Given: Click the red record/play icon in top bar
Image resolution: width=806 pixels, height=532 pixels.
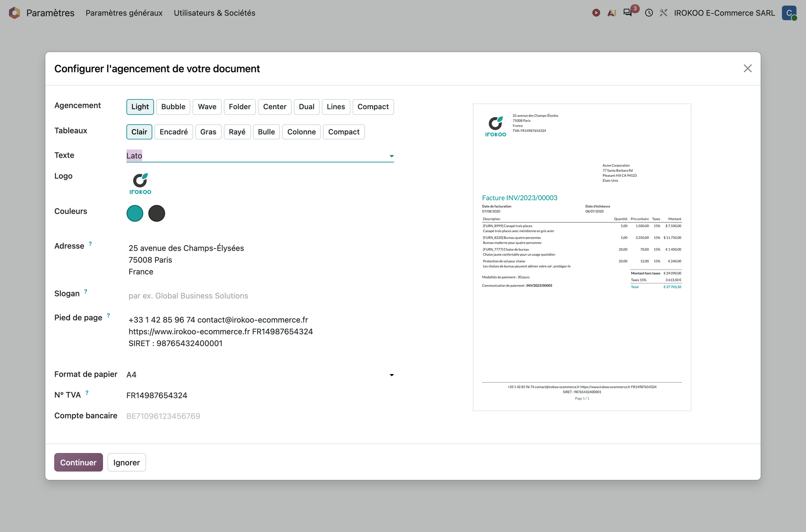Looking at the screenshot, I should click(x=596, y=13).
